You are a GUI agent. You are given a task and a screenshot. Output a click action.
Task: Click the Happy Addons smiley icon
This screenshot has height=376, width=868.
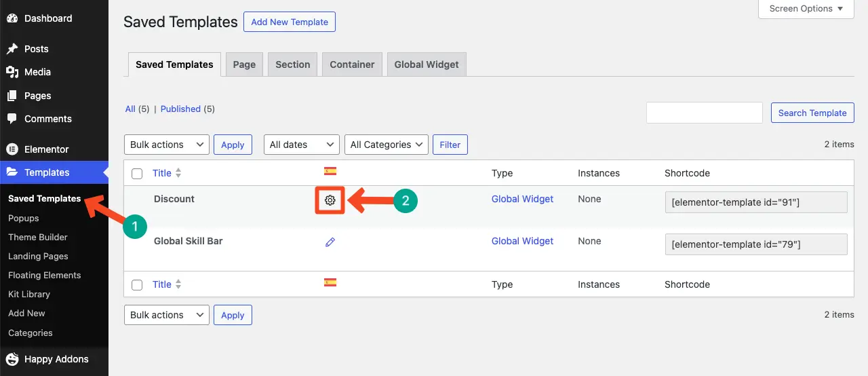(x=12, y=359)
